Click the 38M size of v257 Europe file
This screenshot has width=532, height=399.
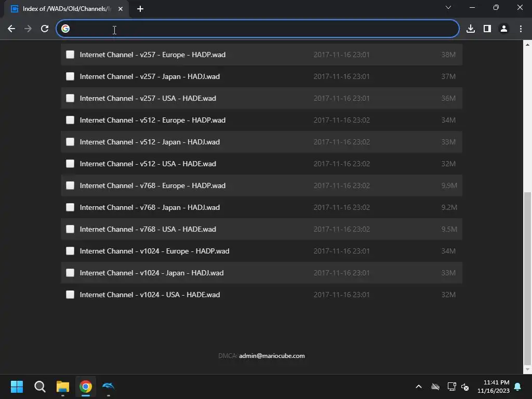coord(448,55)
